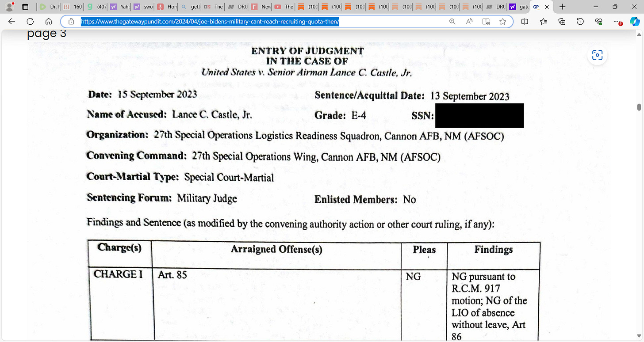Add this page to favorites with the star
Viewport: 644px width, 342px height.
point(502,21)
